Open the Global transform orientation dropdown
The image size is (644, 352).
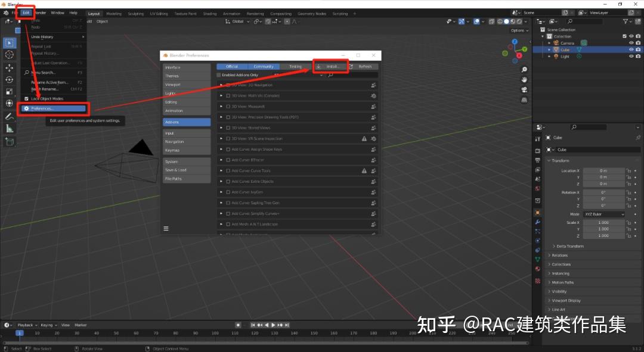(x=237, y=21)
